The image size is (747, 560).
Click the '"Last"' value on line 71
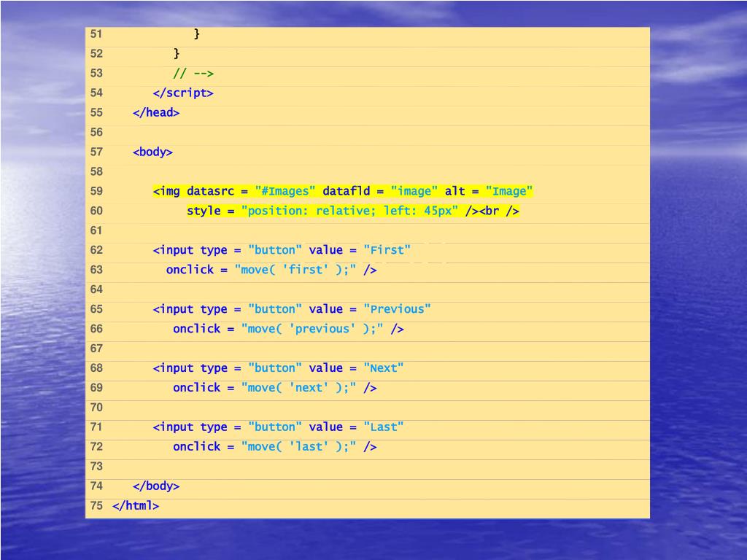tap(384, 427)
